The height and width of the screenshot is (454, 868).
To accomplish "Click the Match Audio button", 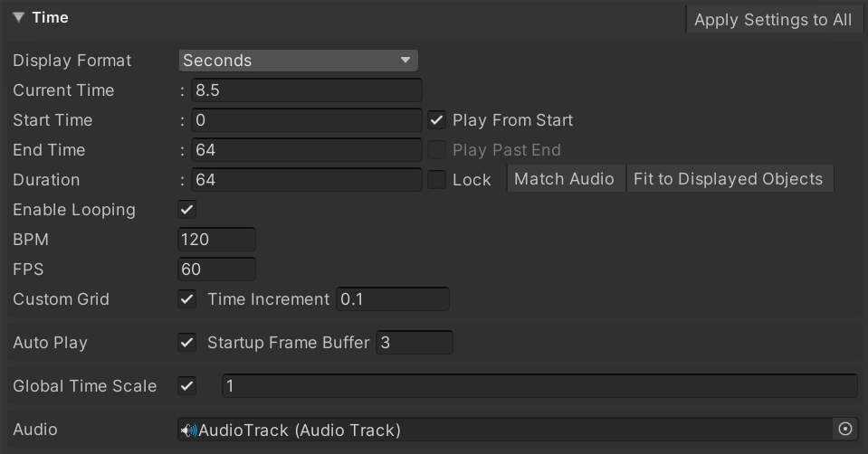I will click(566, 178).
